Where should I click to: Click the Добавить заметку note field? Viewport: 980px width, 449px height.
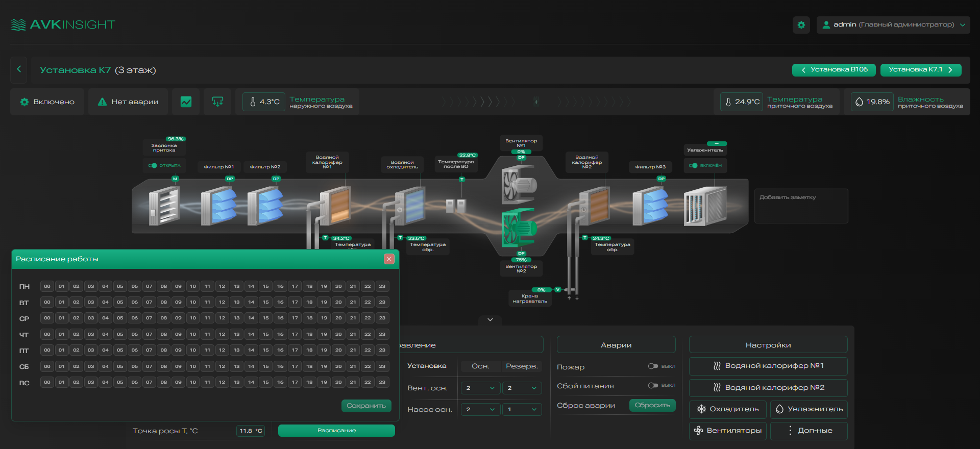pos(801,206)
